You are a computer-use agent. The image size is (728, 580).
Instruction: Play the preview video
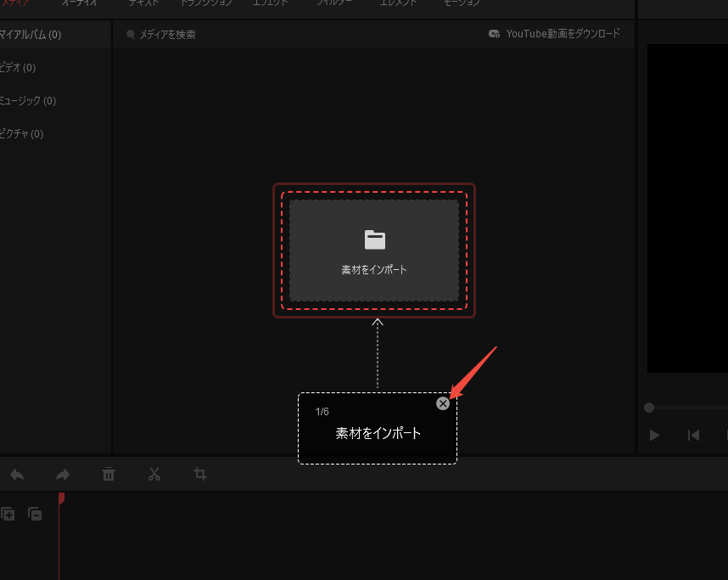point(654,436)
